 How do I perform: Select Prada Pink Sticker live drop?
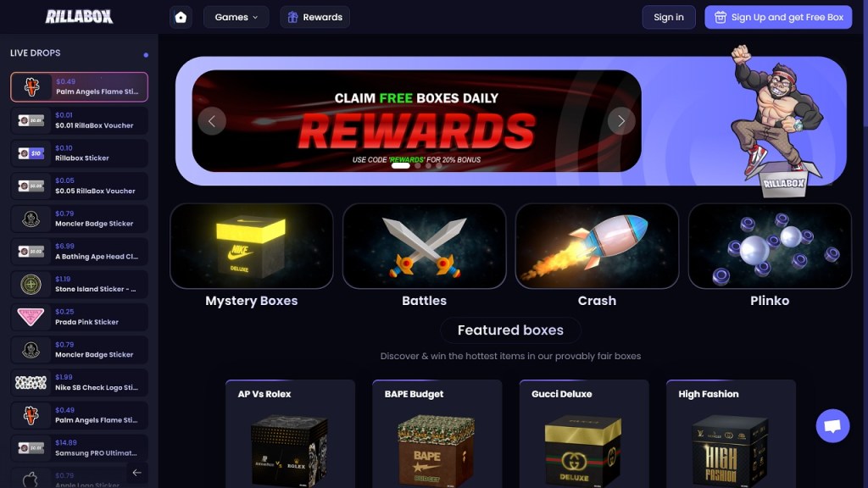(x=79, y=317)
